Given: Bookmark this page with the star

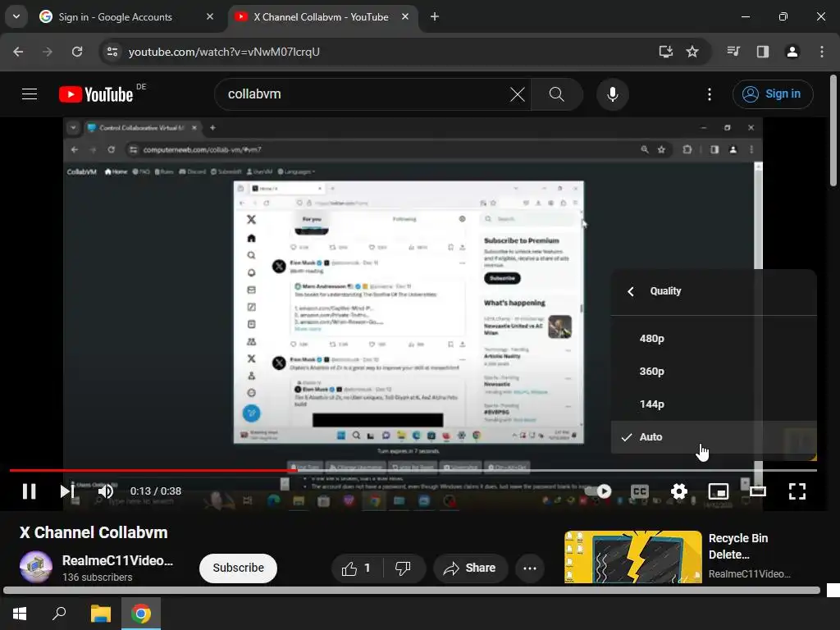Looking at the screenshot, I should 692,52.
